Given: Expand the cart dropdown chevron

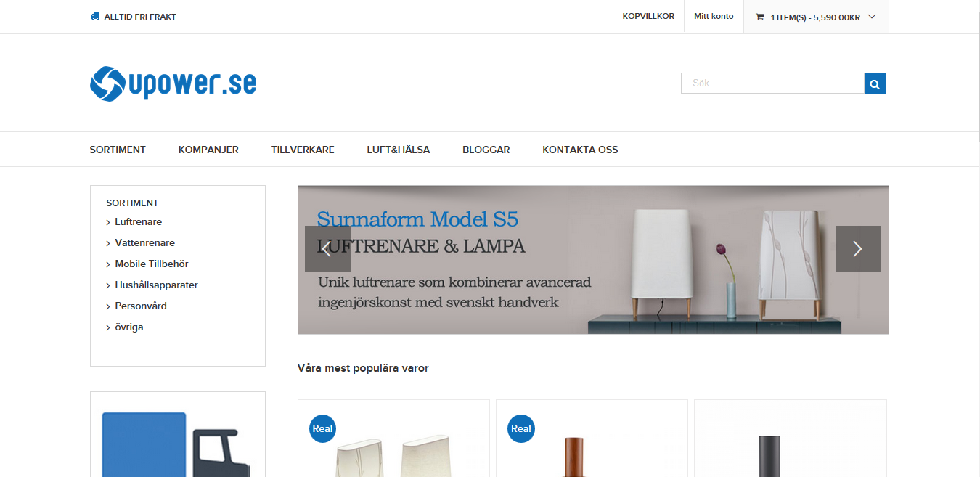Looking at the screenshot, I should pos(872,17).
